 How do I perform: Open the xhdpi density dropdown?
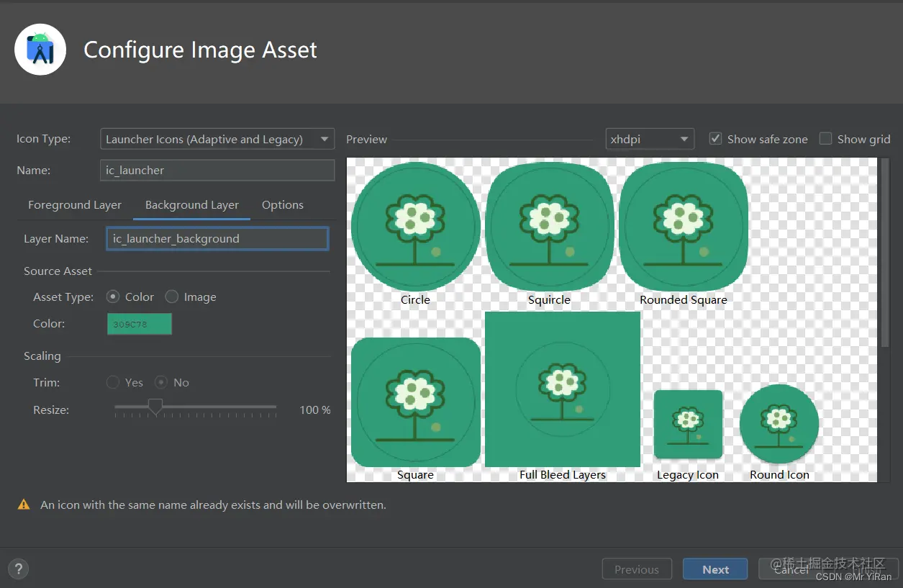[650, 139]
